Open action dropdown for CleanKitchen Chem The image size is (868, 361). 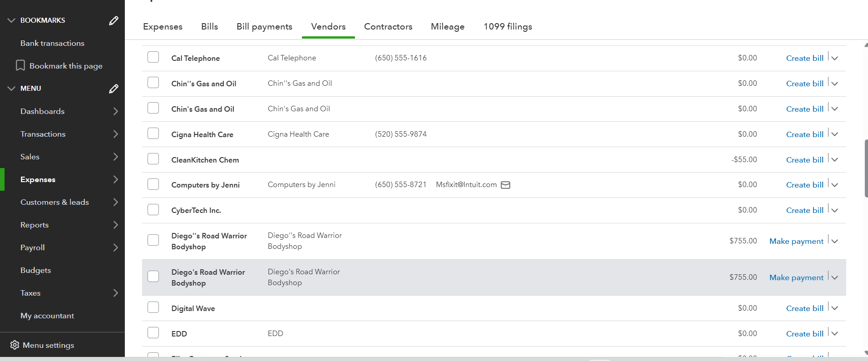tap(834, 160)
